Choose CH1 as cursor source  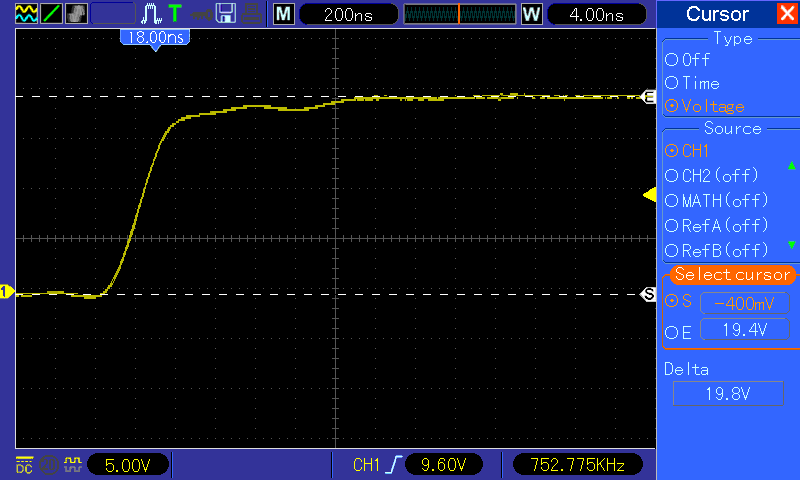pyautogui.click(x=687, y=150)
